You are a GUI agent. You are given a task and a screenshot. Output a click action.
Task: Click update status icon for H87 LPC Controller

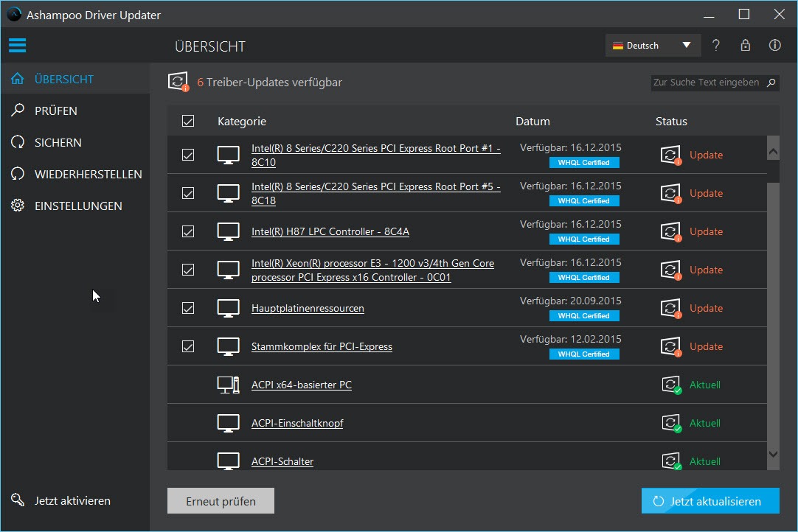670,231
